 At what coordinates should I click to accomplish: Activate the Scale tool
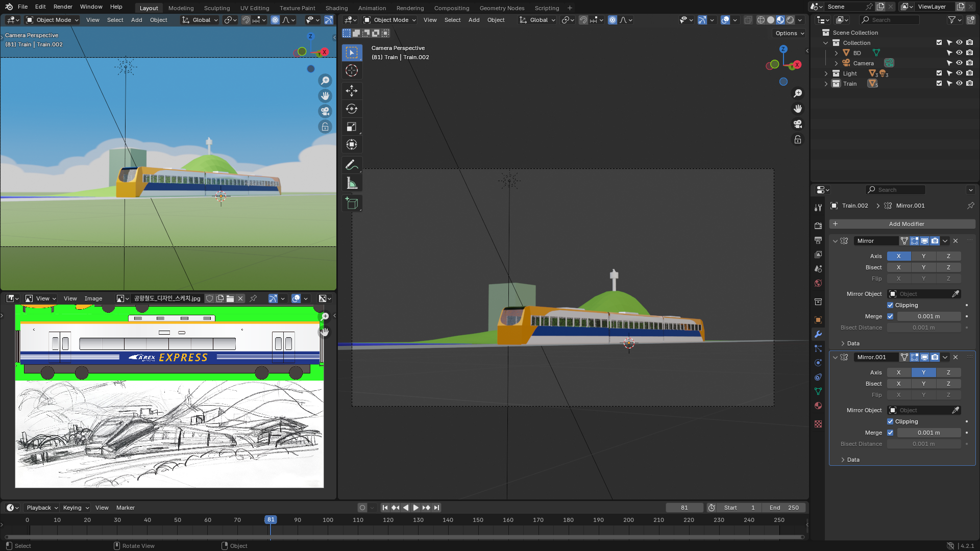click(x=351, y=127)
